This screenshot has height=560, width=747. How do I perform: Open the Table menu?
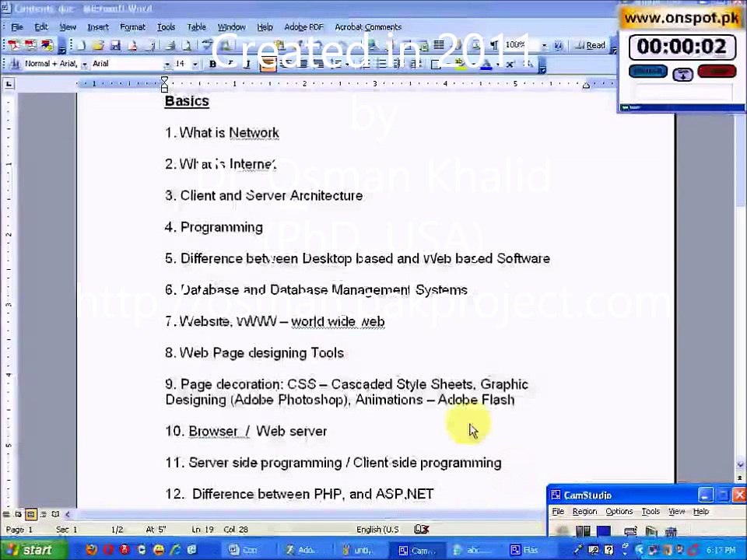196,27
